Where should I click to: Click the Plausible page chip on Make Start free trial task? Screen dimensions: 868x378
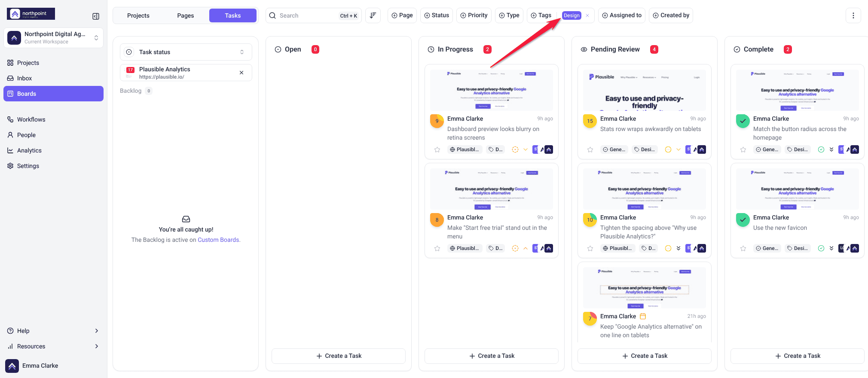click(x=465, y=248)
